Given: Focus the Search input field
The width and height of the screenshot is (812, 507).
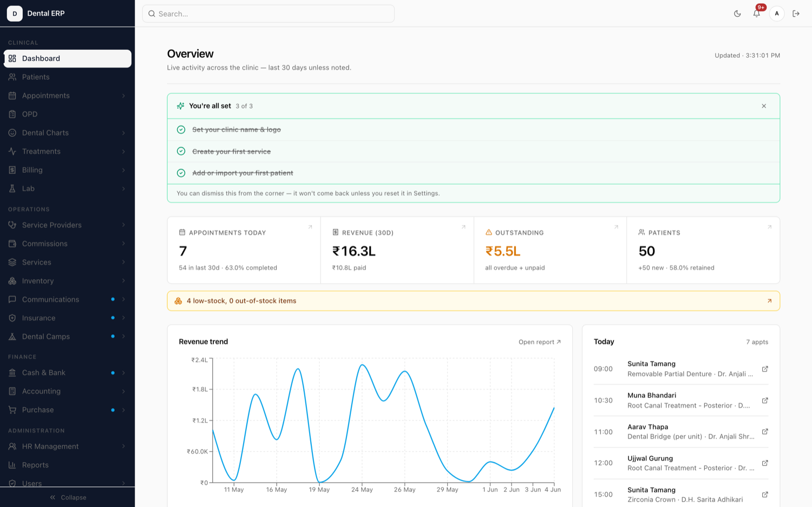Looking at the screenshot, I should tap(269, 14).
